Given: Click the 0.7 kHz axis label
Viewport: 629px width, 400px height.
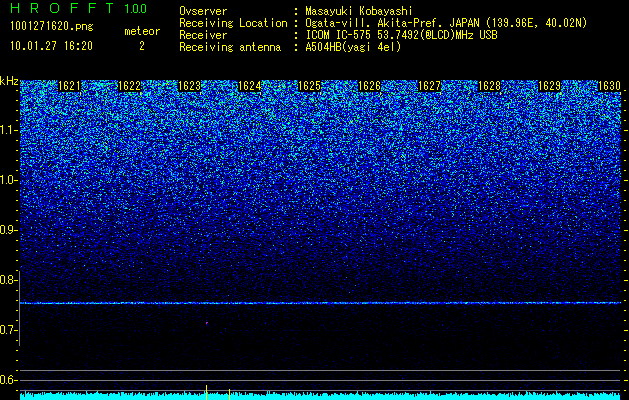Looking at the screenshot, I should pos(8,330).
